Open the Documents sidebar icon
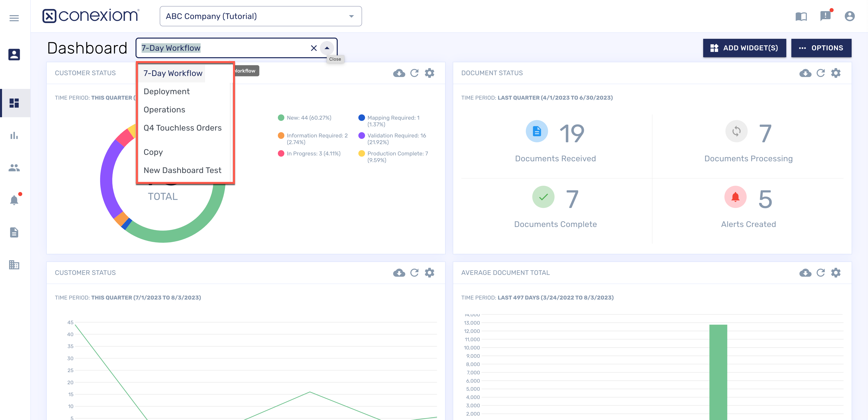This screenshot has height=420, width=868. pyautogui.click(x=14, y=232)
